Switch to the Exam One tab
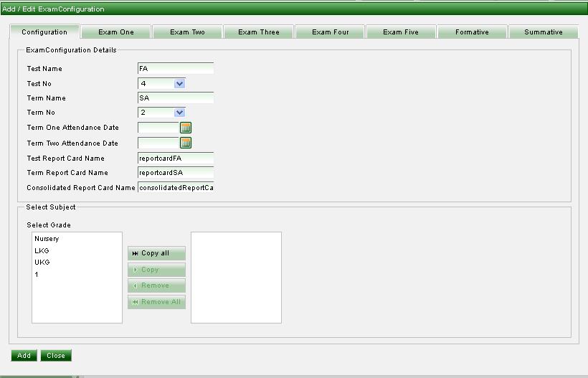Screen dimensions: 588x378 point(116,32)
